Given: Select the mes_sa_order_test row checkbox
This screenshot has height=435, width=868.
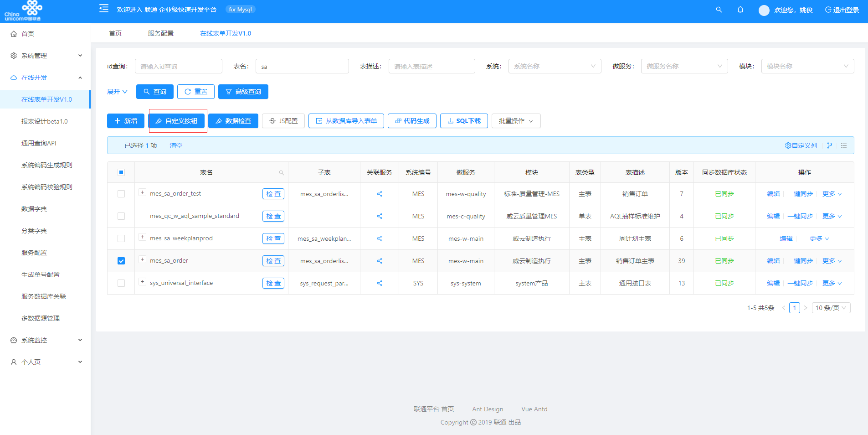Looking at the screenshot, I should click(x=121, y=194).
